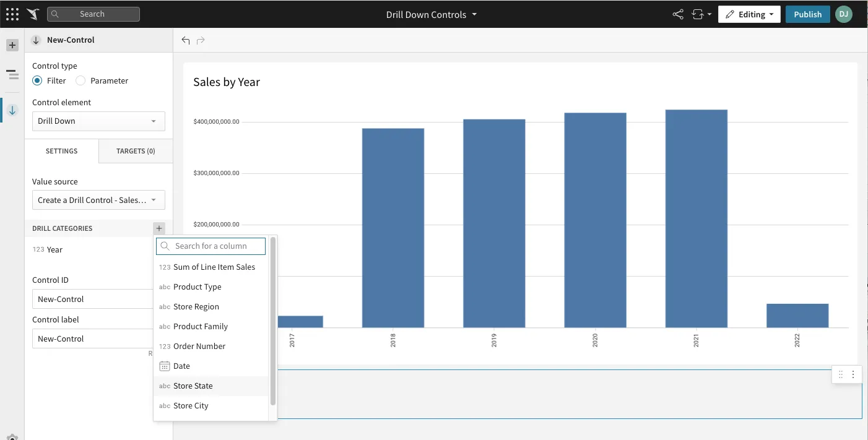Click the 2017 bar in chart
The image size is (868, 440).
click(x=300, y=322)
